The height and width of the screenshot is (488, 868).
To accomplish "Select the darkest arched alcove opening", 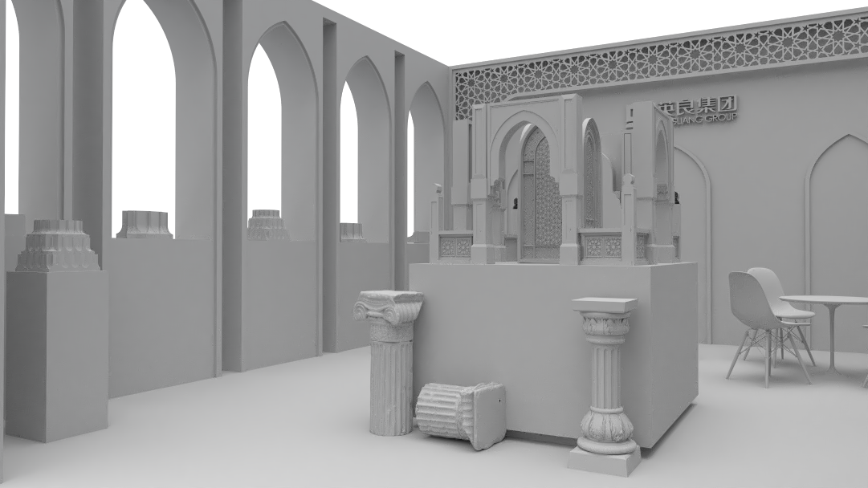I will coord(348,157).
